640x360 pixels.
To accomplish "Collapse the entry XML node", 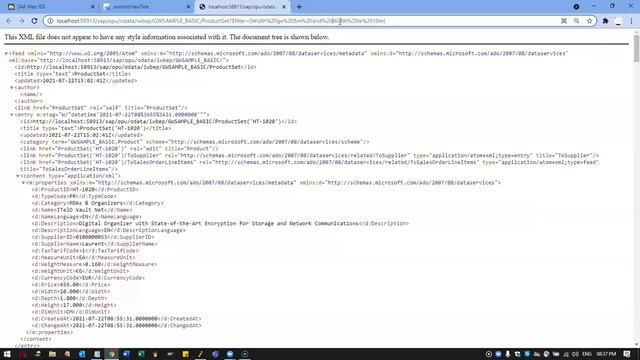I will [12, 115].
